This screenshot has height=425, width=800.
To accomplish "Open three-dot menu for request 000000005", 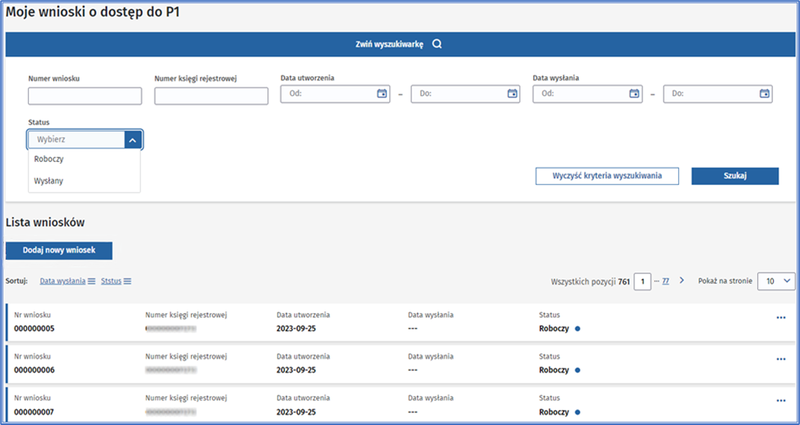I will pyautogui.click(x=780, y=318).
